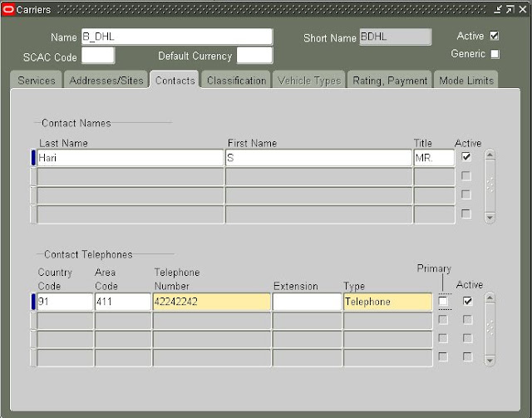The height and width of the screenshot is (418, 532).
Task: Click the Extension field in the first phone row
Action: click(307, 302)
